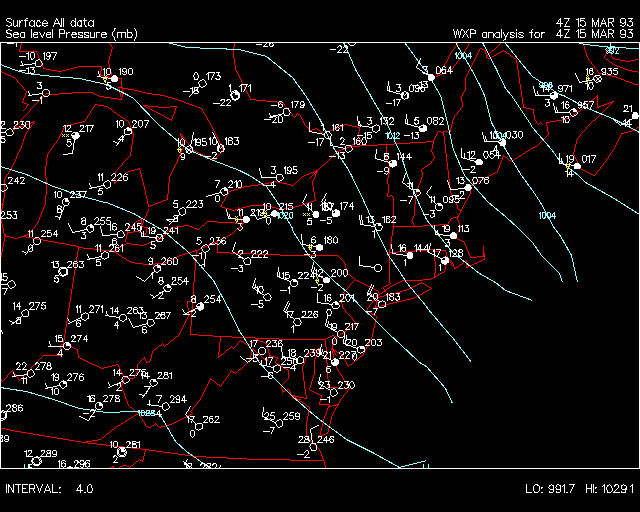Click the station plot reading 030

coord(502,142)
